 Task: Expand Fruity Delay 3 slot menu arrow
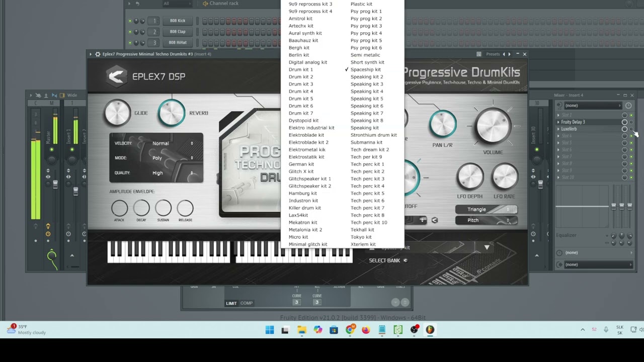pyautogui.click(x=558, y=122)
